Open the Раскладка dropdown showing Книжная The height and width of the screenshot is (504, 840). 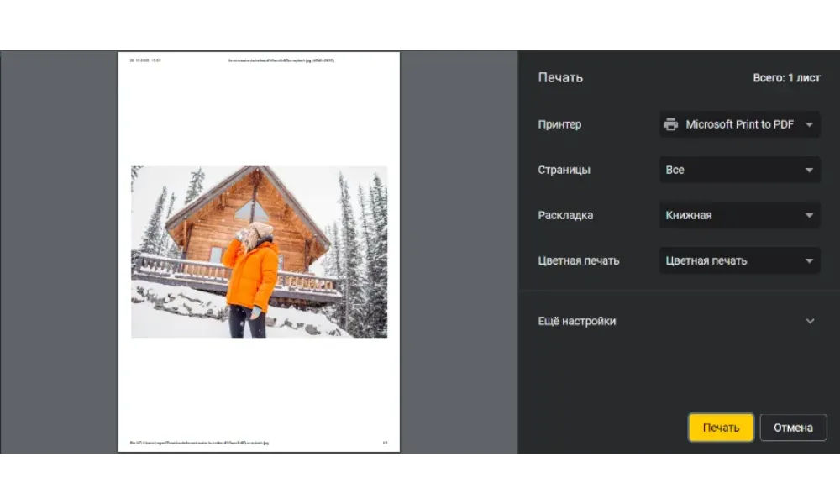pos(739,215)
